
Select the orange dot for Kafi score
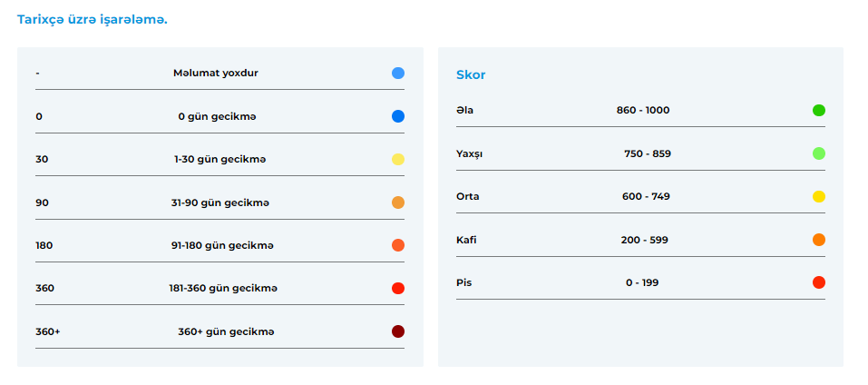pyautogui.click(x=819, y=240)
